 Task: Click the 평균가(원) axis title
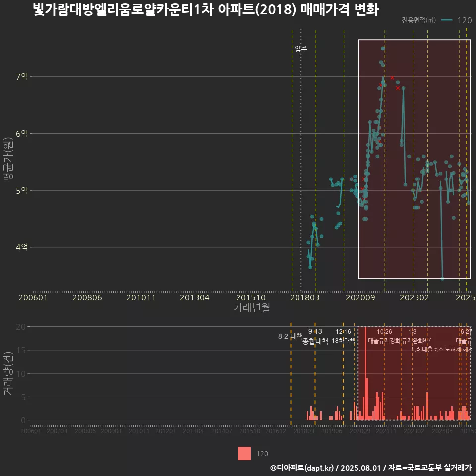point(8,159)
